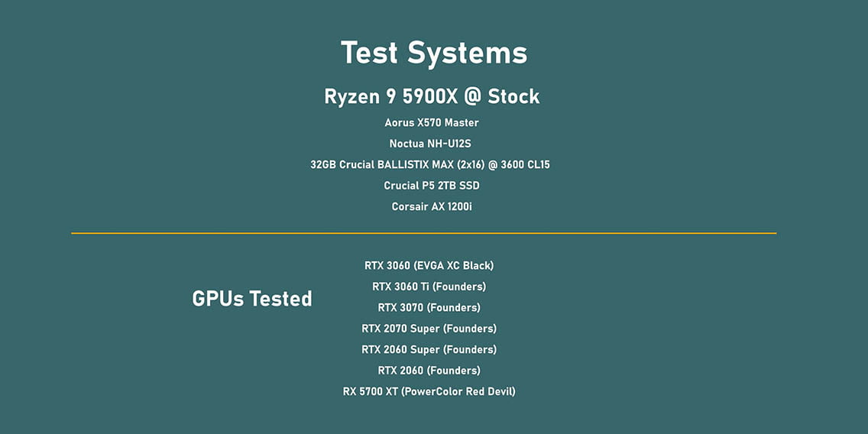The width and height of the screenshot is (868, 434).
Task: Select the Ryzen 9 5900X @ Stock subtitle
Action: click(432, 96)
